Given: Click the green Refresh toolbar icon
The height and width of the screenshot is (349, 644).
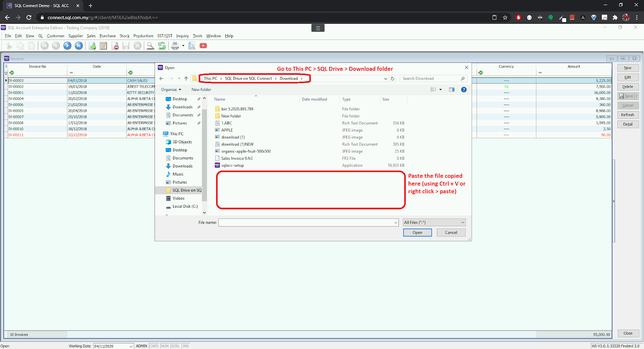Looking at the screenshot, I should tap(162, 46).
